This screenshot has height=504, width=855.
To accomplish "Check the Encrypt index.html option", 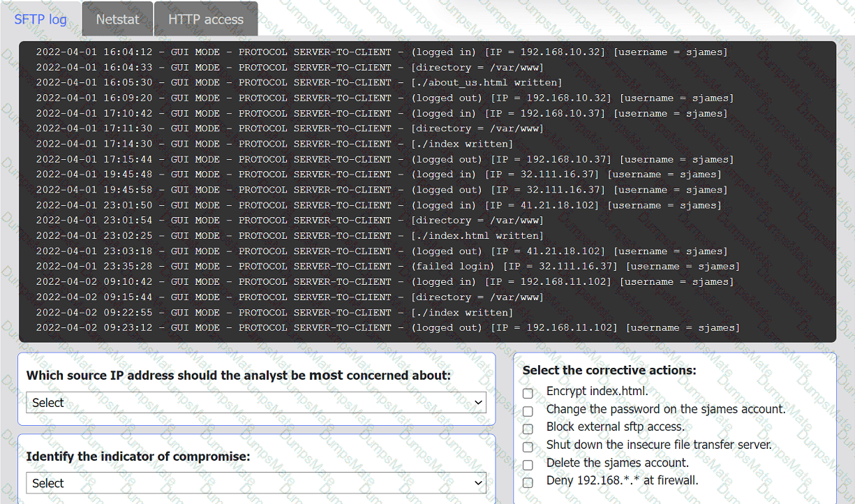I will pos(528,393).
